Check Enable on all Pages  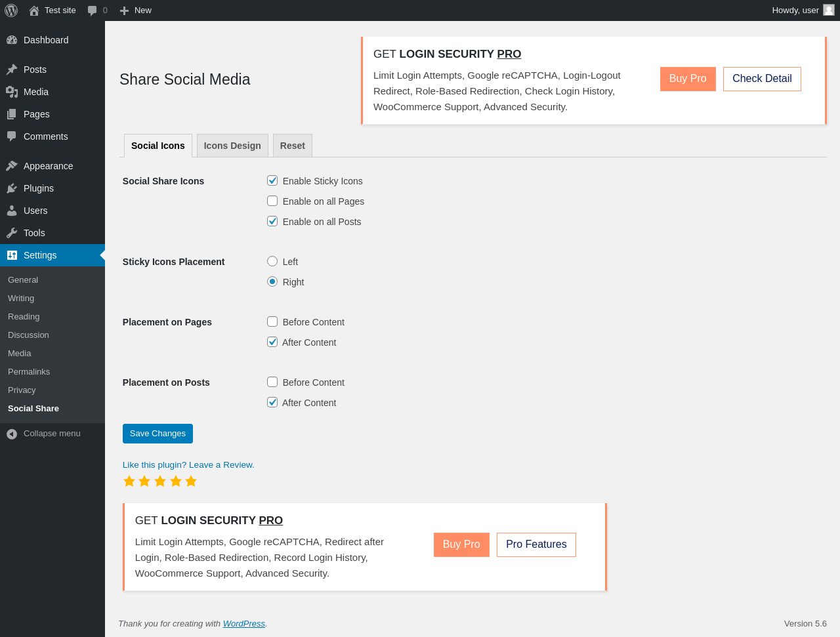click(272, 201)
